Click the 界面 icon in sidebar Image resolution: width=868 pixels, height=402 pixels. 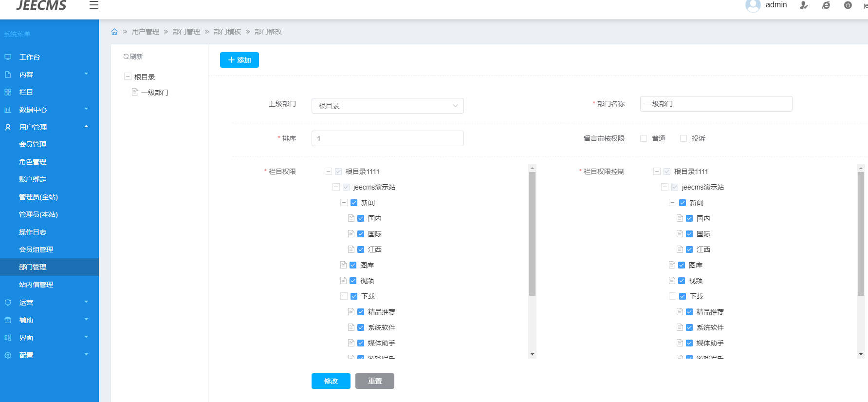pos(8,338)
